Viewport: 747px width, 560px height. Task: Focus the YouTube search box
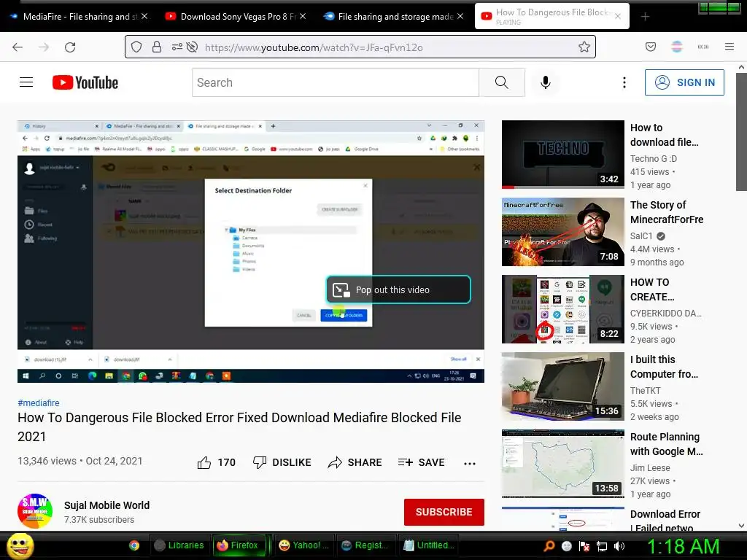click(x=336, y=82)
